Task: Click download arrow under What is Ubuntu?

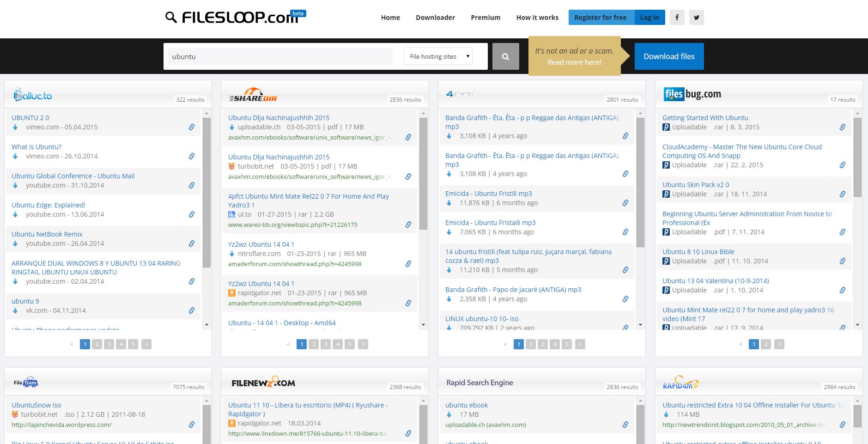Action: coord(15,156)
